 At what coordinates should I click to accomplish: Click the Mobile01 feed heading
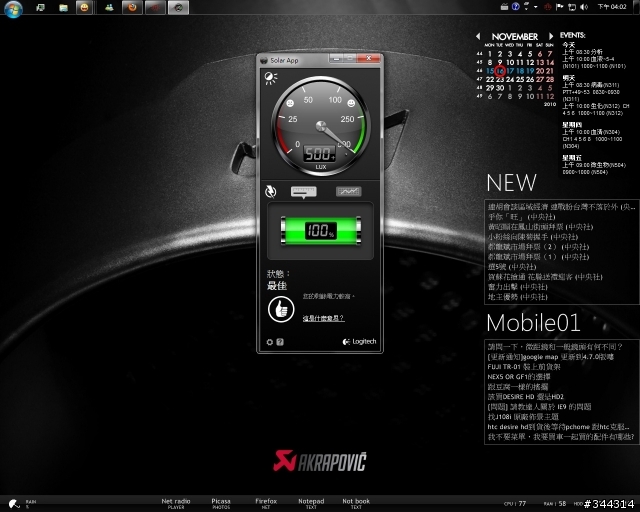[x=533, y=323]
